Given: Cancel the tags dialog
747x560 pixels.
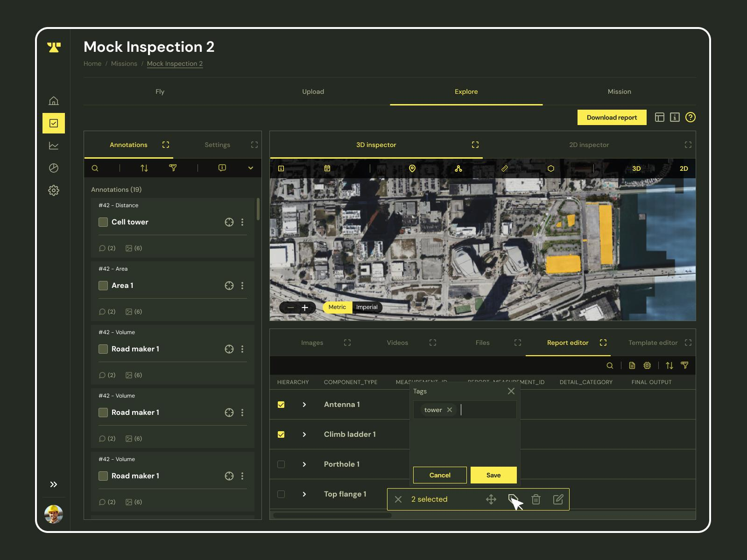Looking at the screenshot, I should [440, 475].
